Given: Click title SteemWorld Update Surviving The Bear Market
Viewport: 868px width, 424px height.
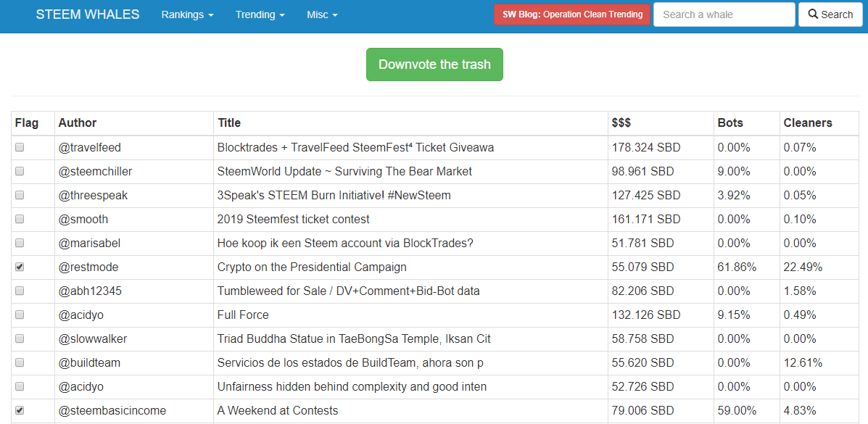Looking at the screenshot, I should (344, 172).
